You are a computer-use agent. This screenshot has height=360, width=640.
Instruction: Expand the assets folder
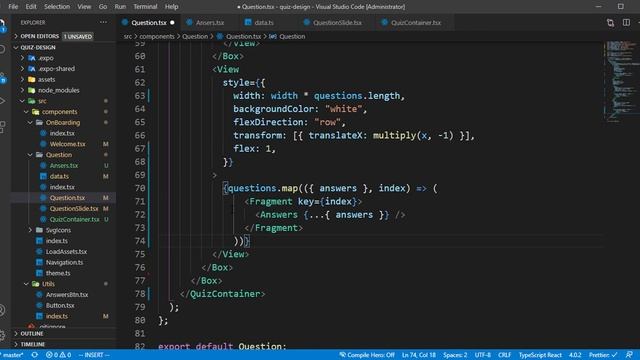pyautogui.click(x=47, y=80)
